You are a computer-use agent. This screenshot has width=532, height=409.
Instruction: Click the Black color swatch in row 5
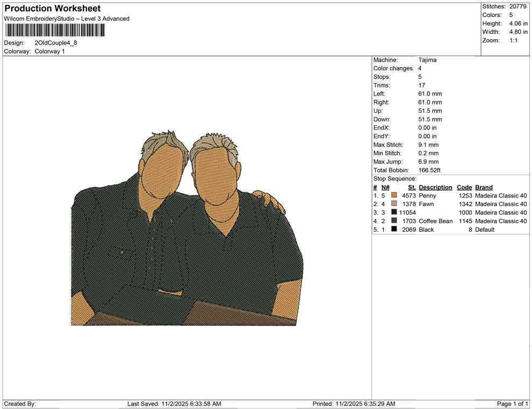(x=394, y=229)
